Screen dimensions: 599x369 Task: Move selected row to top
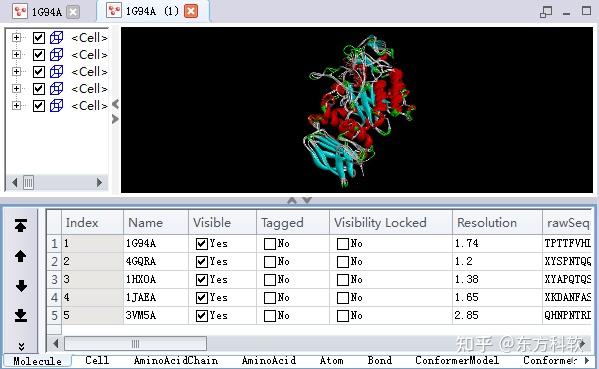21,226
